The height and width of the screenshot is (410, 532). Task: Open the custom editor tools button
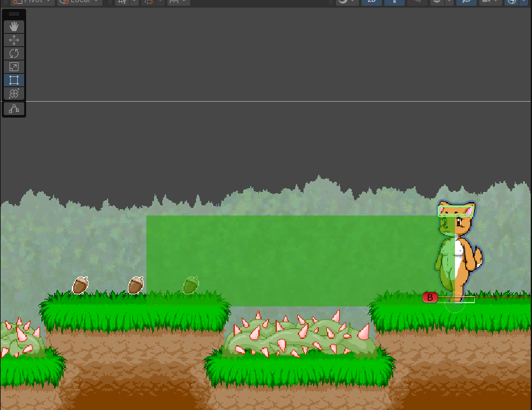[x=14, y=109]
